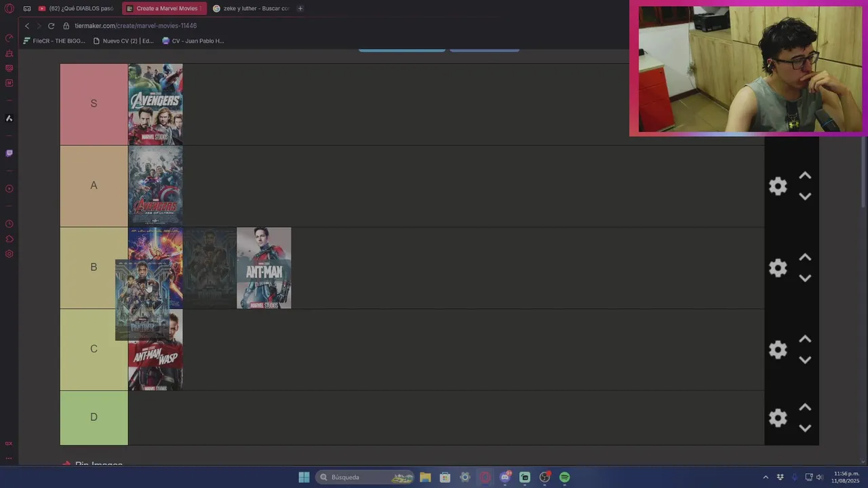Open row B settings gear
Screen dimensions: 868x488
[778, 268]
